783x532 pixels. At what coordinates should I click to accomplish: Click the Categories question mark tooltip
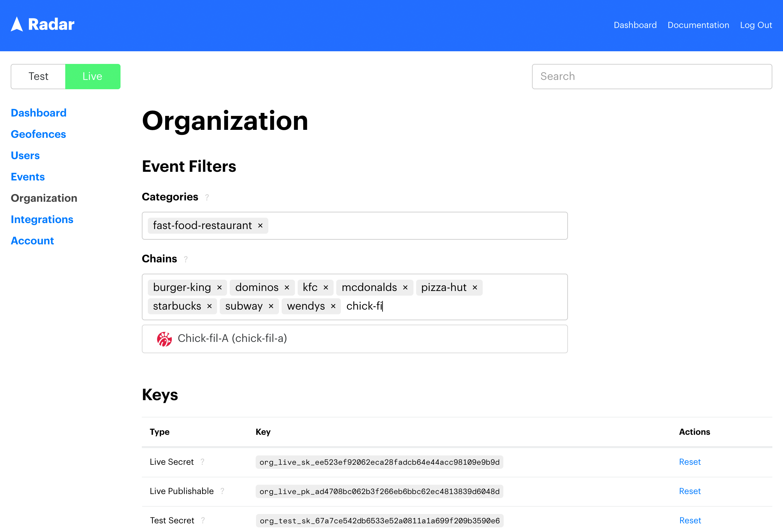[x=208, y=197]
